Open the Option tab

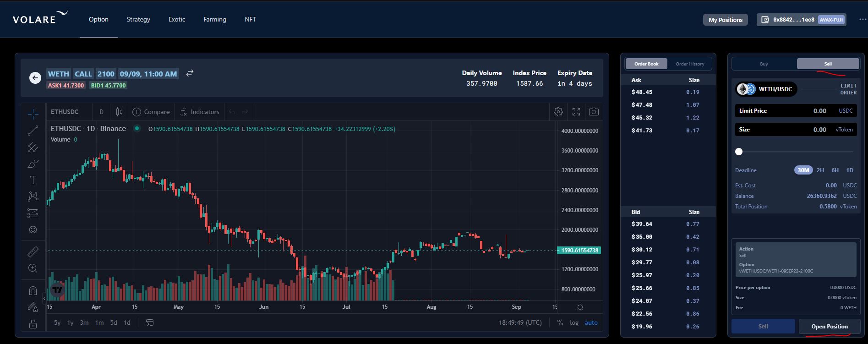tap(98, 19)
